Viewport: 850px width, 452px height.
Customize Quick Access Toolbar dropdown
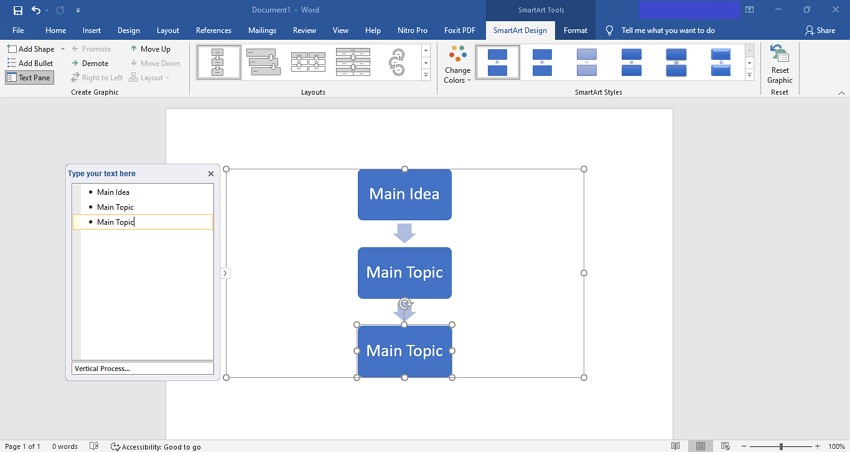(78, 10)
